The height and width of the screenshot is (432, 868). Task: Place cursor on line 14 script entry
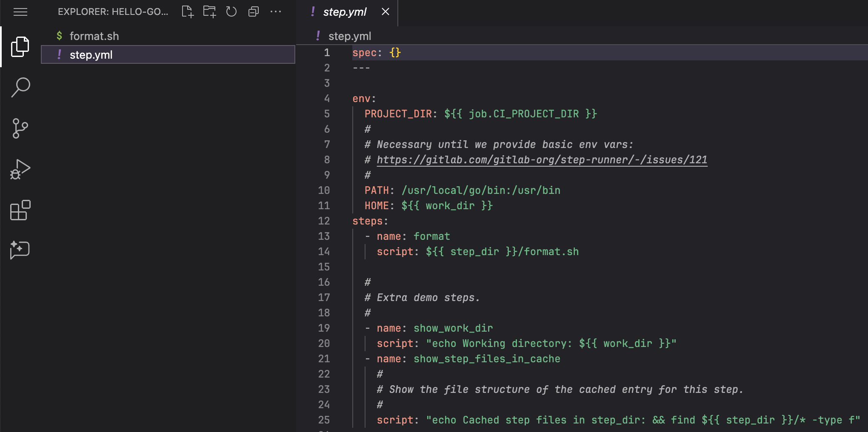click(477, 251)
